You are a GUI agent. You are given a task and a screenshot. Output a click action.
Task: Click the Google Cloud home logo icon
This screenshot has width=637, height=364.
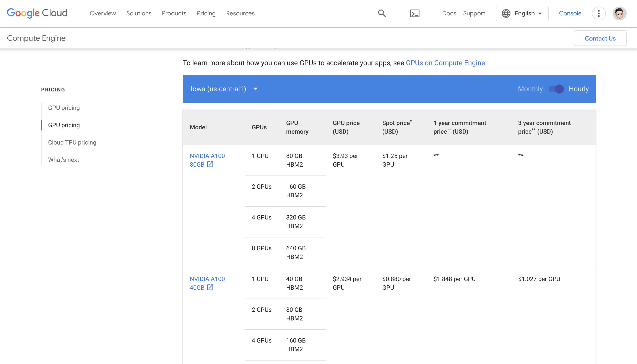click(37, 13)
